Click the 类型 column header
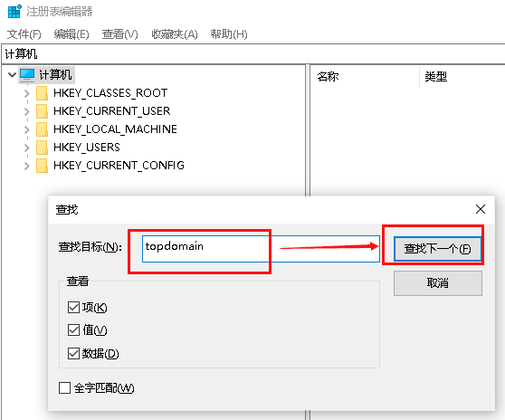505x420 pixels. tap(435, 77)
